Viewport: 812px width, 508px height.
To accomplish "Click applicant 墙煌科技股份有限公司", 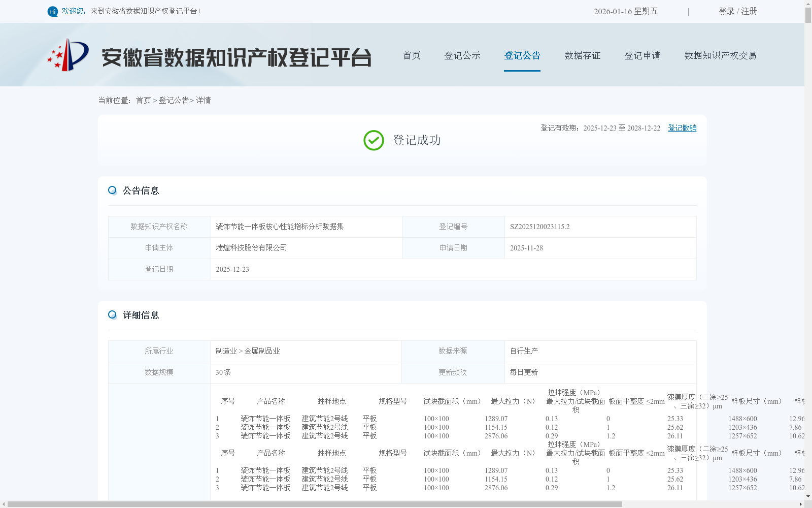I will coord(251,248).
